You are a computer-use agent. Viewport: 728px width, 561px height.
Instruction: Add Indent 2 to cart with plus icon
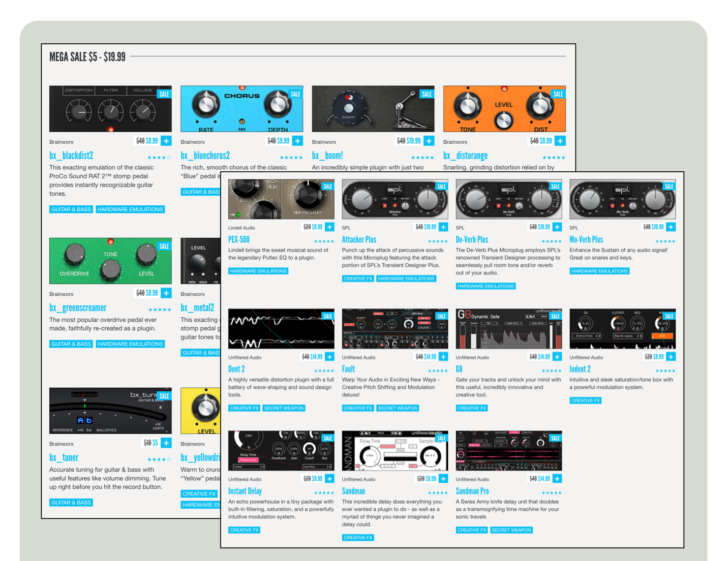[x=671, y=357]
